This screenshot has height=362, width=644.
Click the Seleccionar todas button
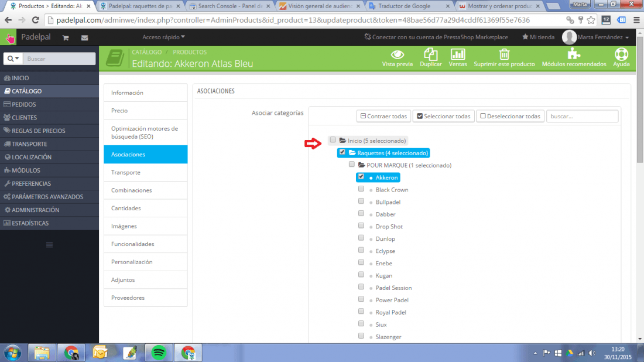444,117
